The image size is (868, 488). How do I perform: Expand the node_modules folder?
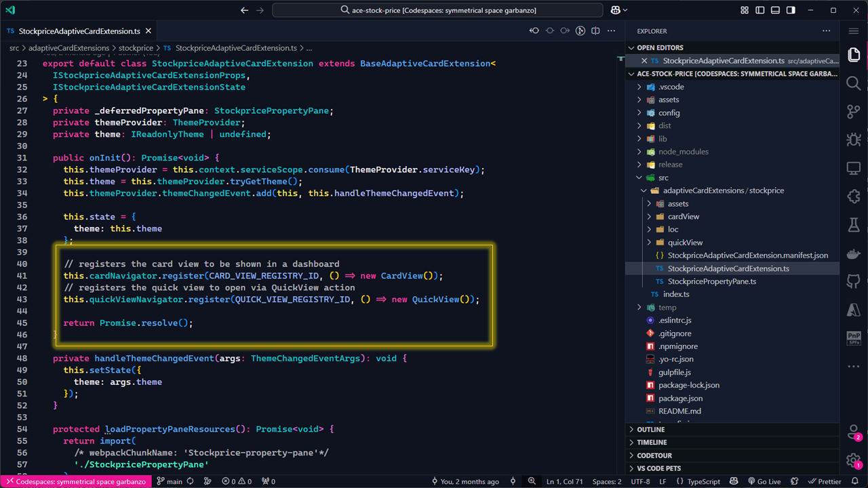point(683,152)
